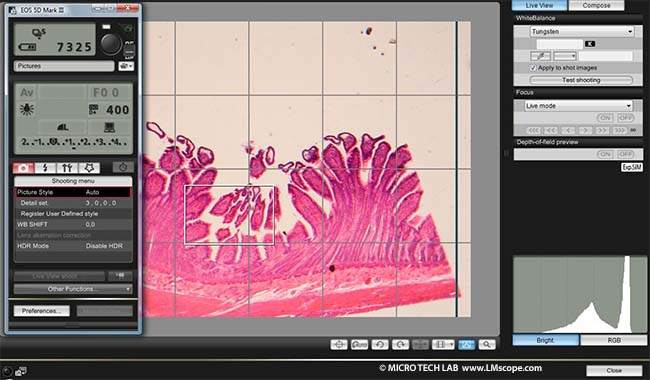
Task: Click the <<< far focus step button
Action: 534,131
